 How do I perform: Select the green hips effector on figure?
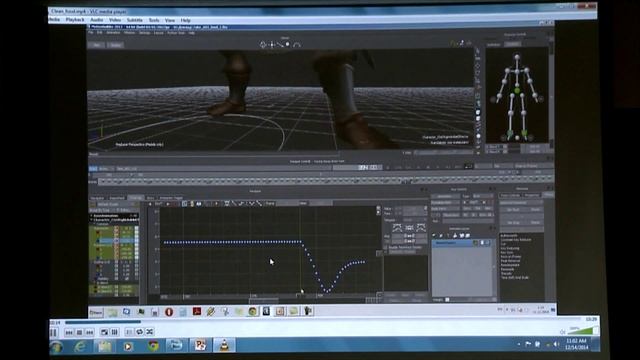[517, 90]
